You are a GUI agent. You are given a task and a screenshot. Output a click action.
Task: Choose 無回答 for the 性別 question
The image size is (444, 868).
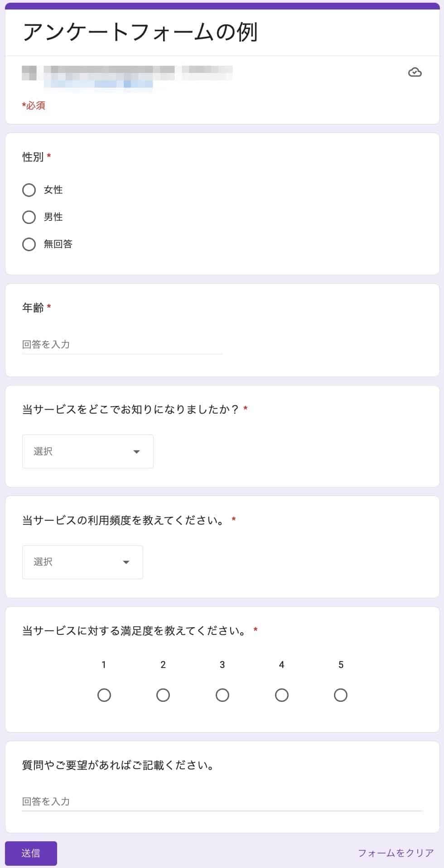tap(29, 244)
